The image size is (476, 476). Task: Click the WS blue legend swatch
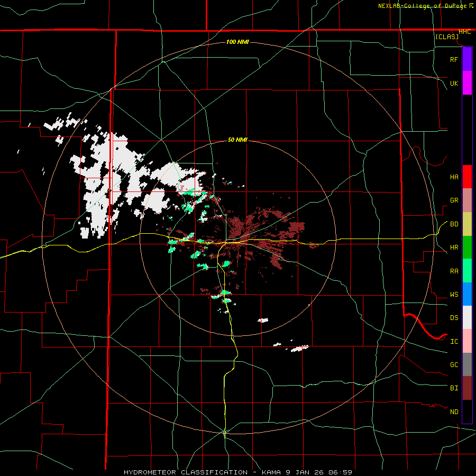tap(467, 294)
